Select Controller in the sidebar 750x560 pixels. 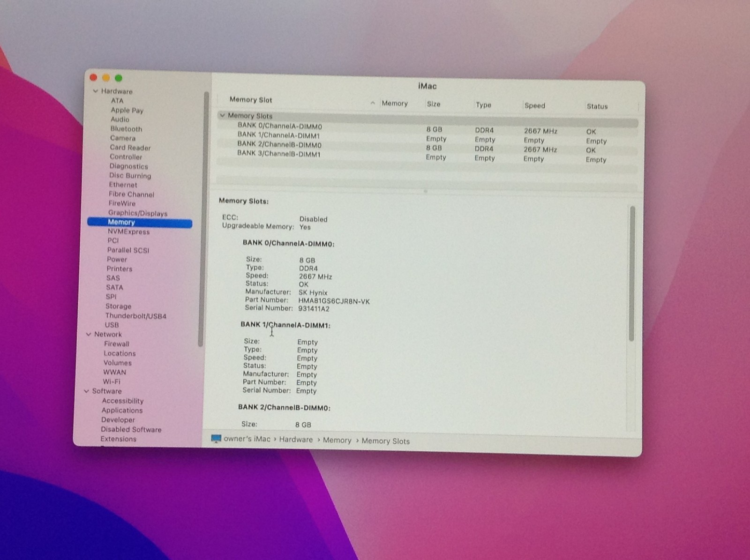(126, 157)
